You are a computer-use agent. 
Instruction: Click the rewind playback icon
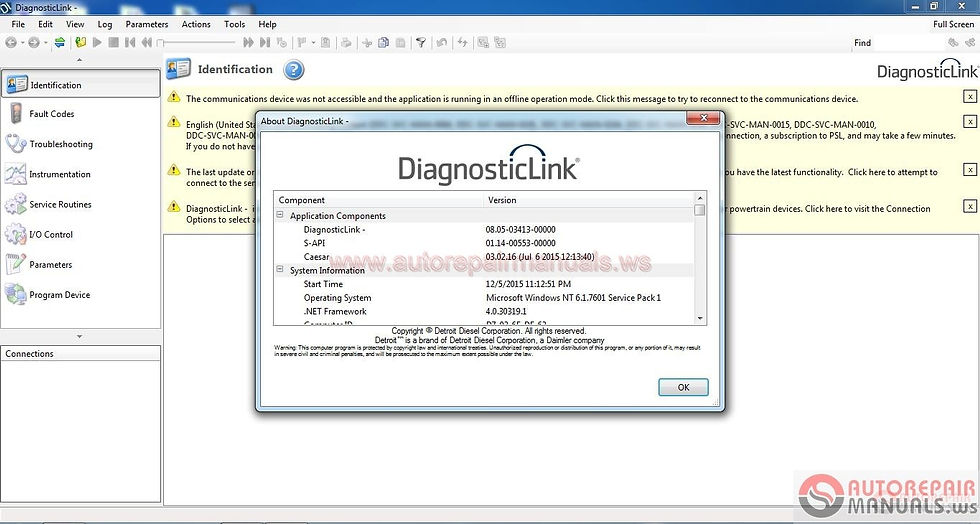point(147,43)
